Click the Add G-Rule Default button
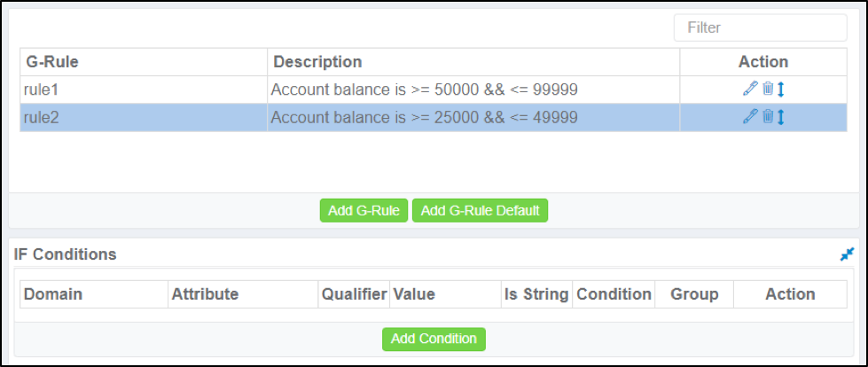The height and width of the screenshot is (367, 868). (480, 210)
